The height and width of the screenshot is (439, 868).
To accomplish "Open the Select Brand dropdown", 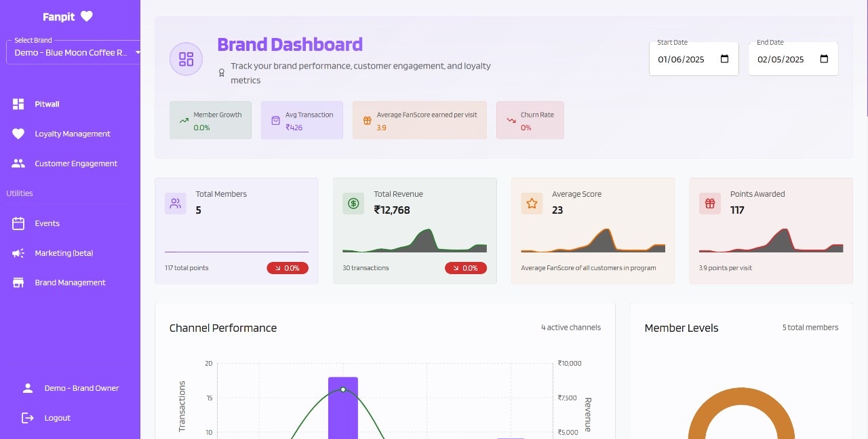I will (x=73, y=53).
